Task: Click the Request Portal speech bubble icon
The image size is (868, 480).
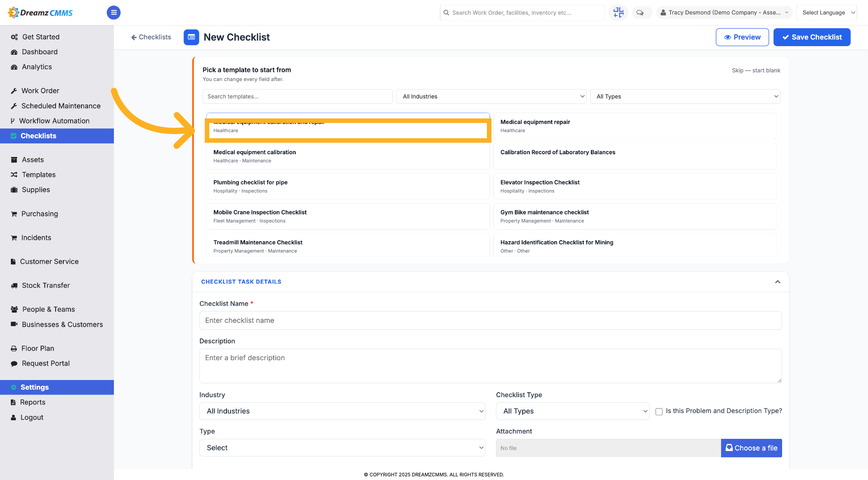Action: click(x=14, y=364)
